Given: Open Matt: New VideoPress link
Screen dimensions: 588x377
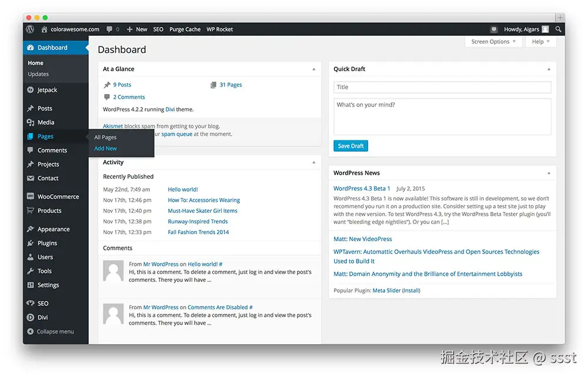Looking at the screenshot, I should coord(363,239).
